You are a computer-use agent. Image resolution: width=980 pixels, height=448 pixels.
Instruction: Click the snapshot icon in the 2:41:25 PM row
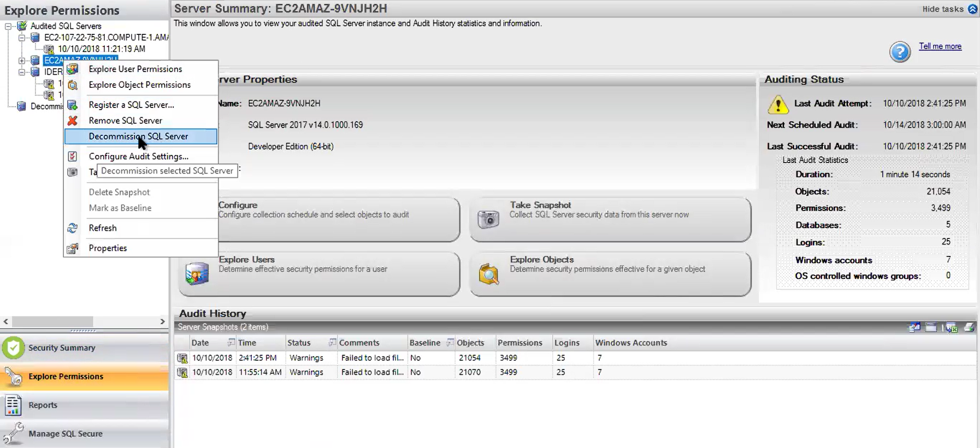tap(182, 358)
